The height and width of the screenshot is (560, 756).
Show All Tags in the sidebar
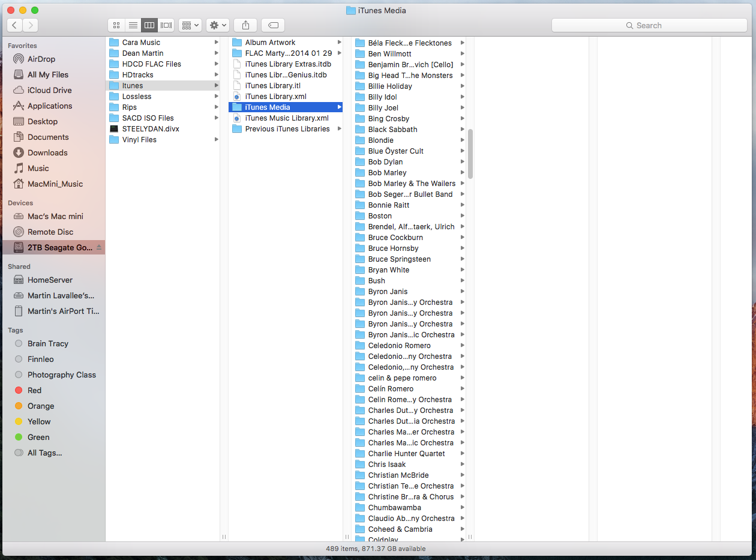click(x=53, y=453)
